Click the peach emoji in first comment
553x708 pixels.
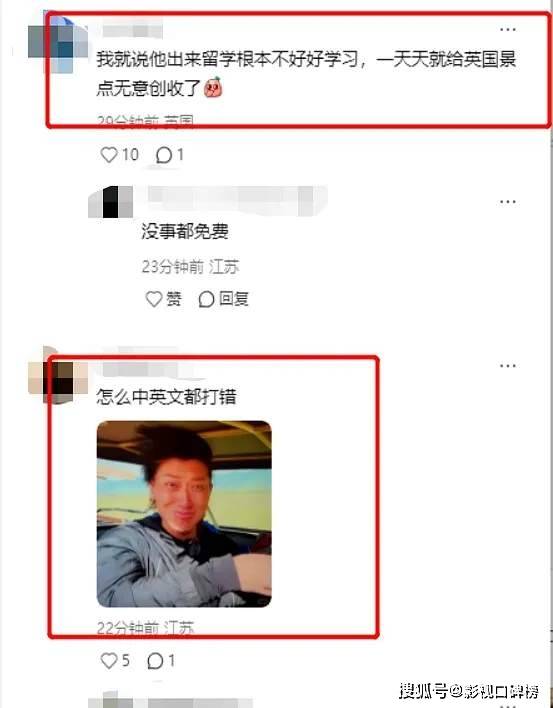(x=213, y=88)
